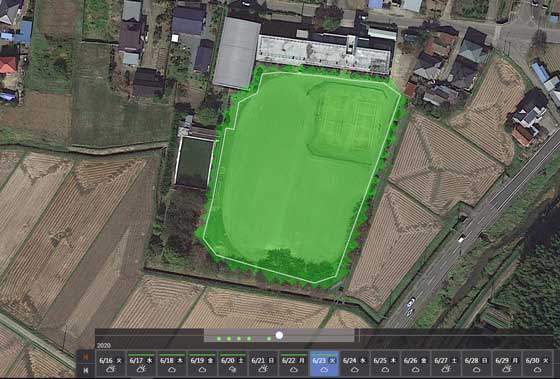Select the 6/26 date tile
The height and width of the screenshot is (379, 560).
point(415,364)
